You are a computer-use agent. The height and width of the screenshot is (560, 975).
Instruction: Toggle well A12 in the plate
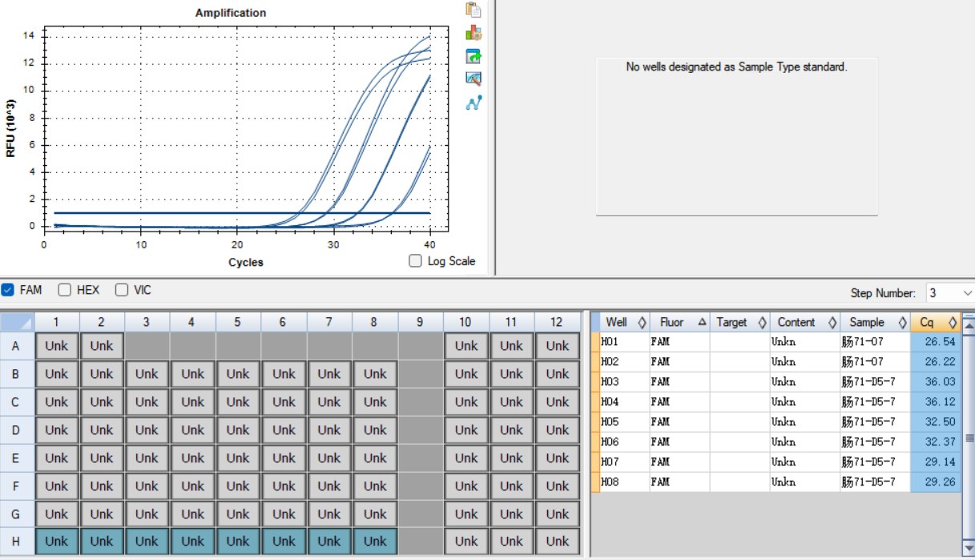coord(558,346)
